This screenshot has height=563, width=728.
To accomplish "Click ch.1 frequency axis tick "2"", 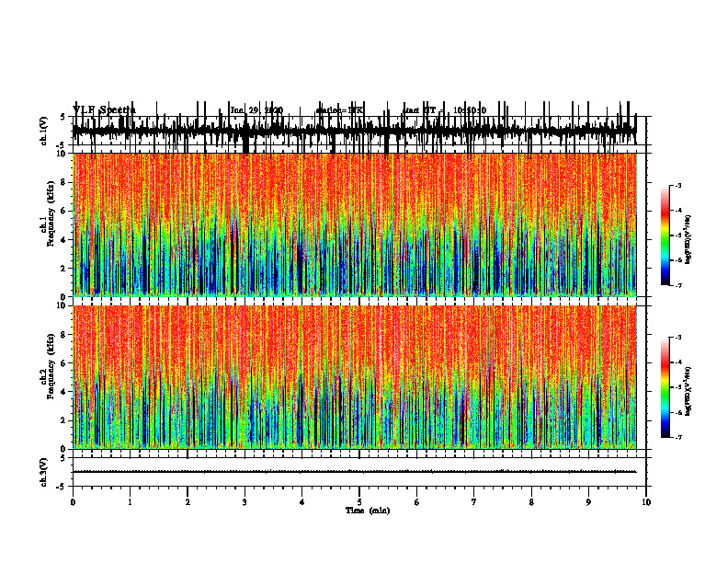I will [x=63, y=269].
